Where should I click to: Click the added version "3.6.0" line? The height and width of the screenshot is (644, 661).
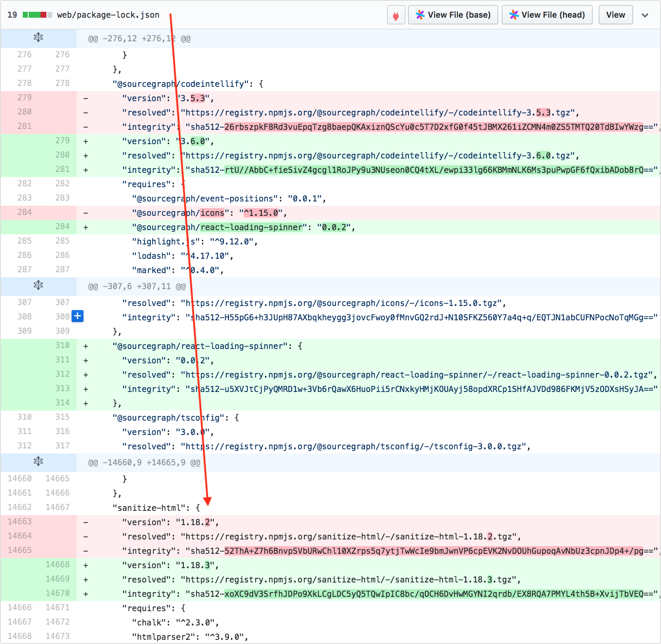tap(168, 141)
